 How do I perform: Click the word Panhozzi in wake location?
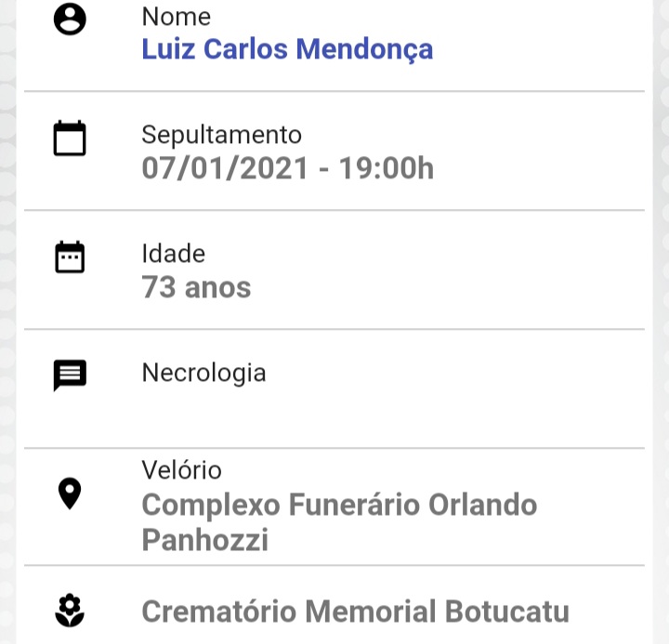tap(204, 540)
